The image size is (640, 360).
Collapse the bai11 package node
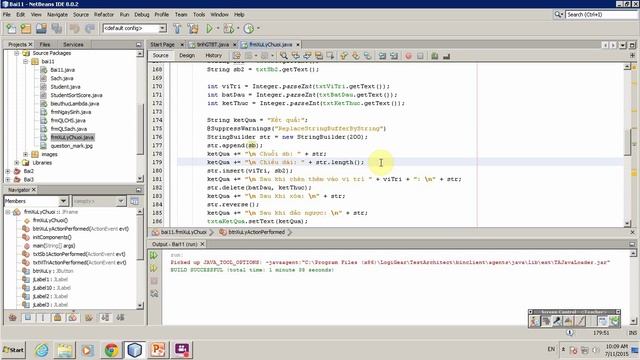point(25,62)
